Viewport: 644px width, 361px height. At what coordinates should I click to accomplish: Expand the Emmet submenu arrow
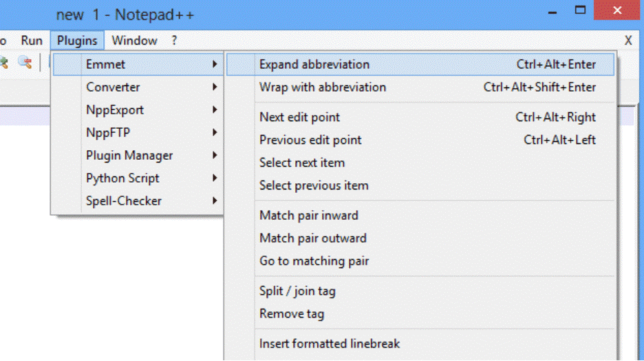pos(215,64)
